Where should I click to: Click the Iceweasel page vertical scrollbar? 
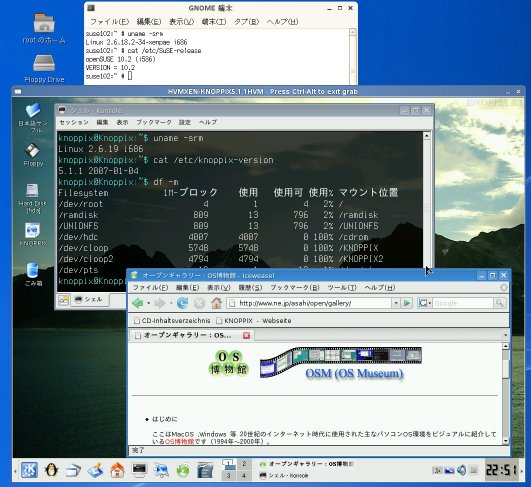coord(505,394)
